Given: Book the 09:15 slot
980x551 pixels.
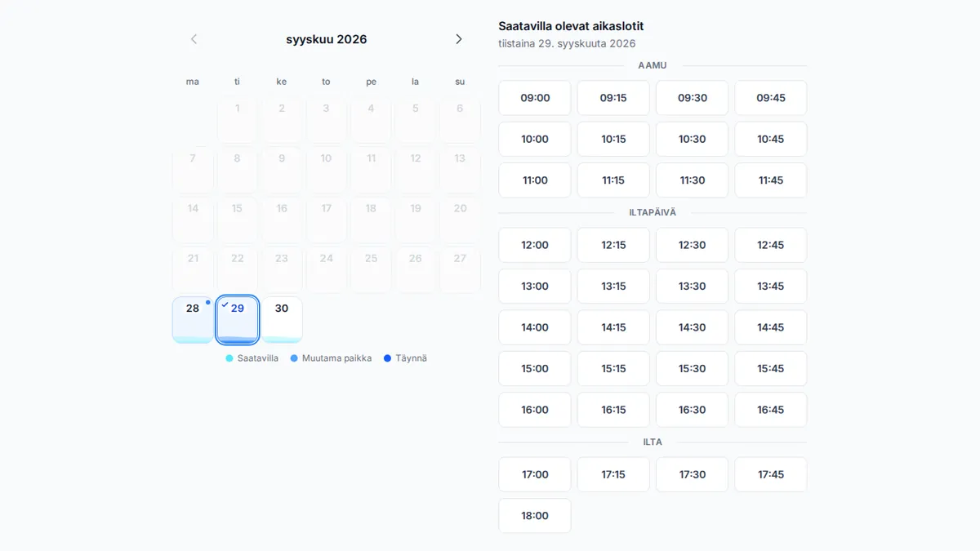Looking at the screenshot, I should (x=613, y=98).
